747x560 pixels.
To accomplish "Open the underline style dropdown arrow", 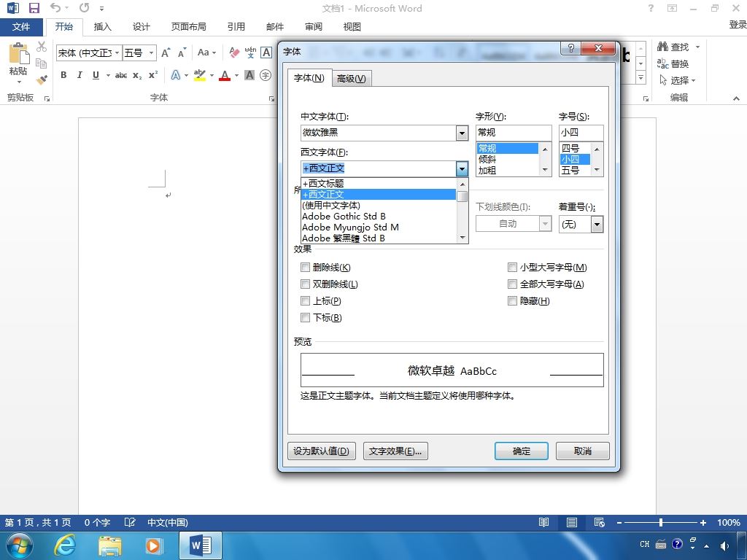I will click(x=108, y=76).
